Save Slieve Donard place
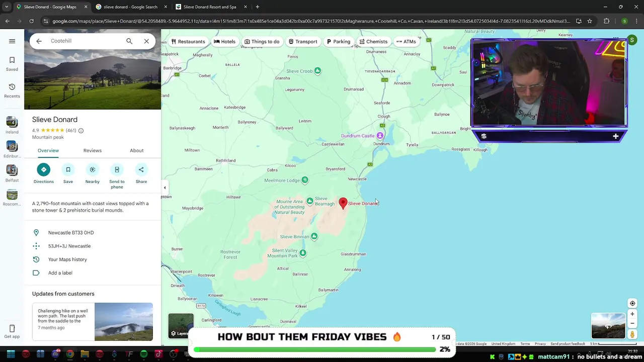Screen dimensions: 644x362 (x=68, y=173)
